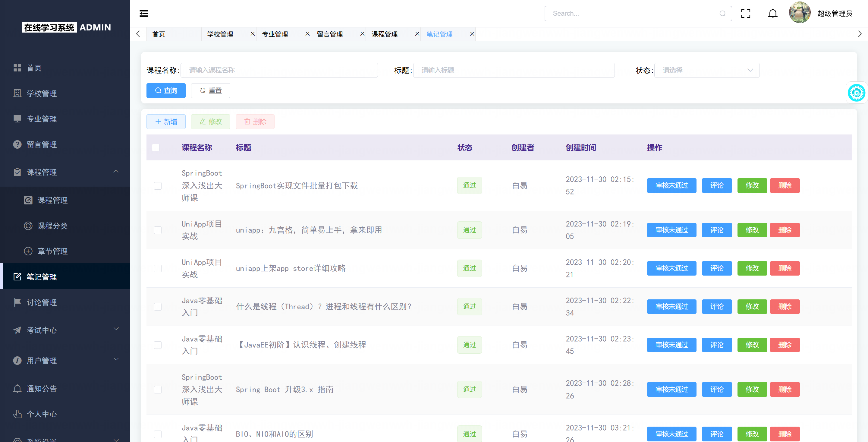Viewport: 868px width, 442px height.
Task: Select the SpringBoot文件批量打包下载 row checkbox
Action: click(x=158, y=186)
